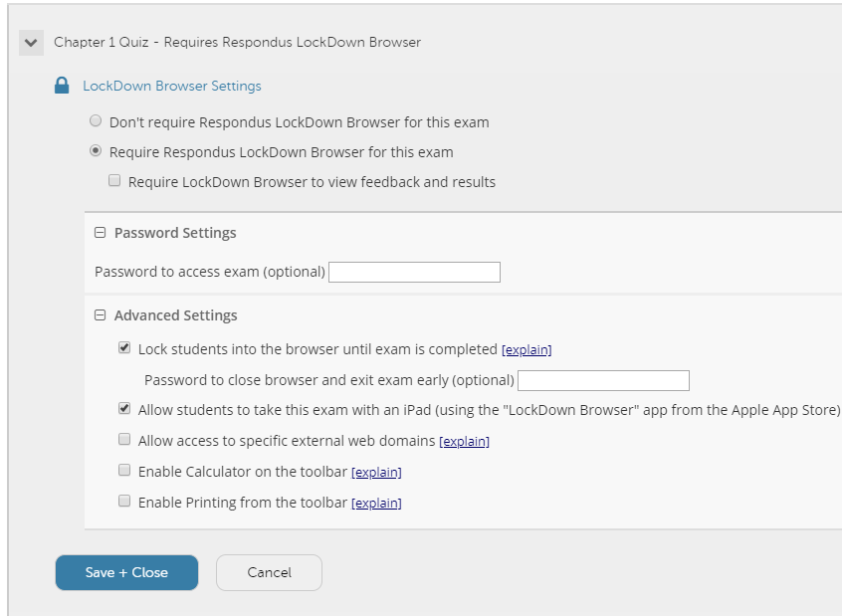This screenshot has height=616, width=842.
Task: Open explain link for Lock students option
Action: (x=526, y=349)
